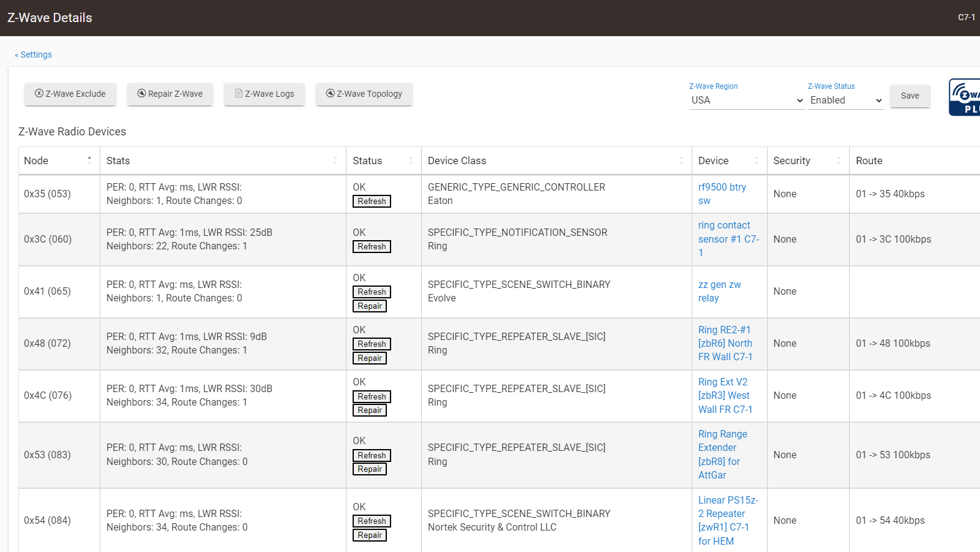The width and height of the screenshot is (980, 552).
Task: Open the Z-Wave Region dropdown
Action: pos(746,100)
